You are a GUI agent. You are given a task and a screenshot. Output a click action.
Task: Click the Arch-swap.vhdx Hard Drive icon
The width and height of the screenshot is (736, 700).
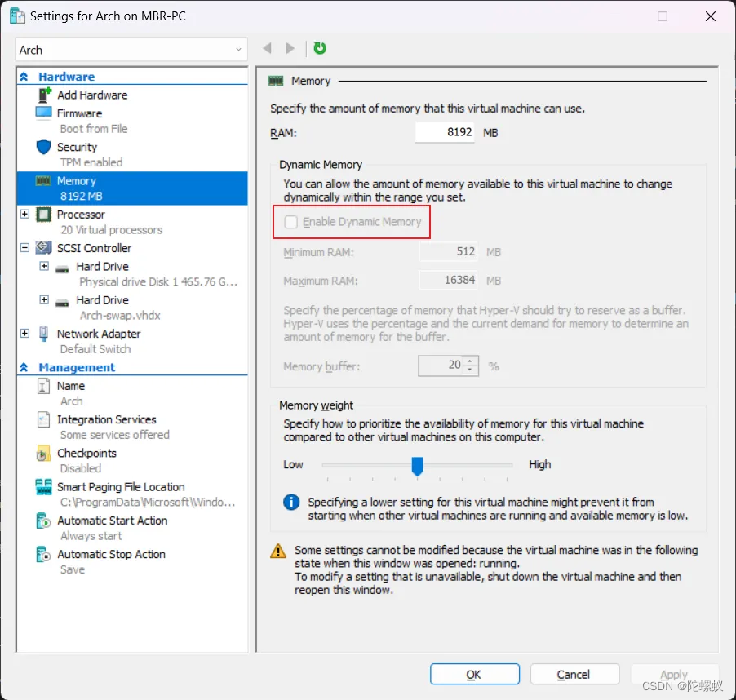[x=62, y=303]
